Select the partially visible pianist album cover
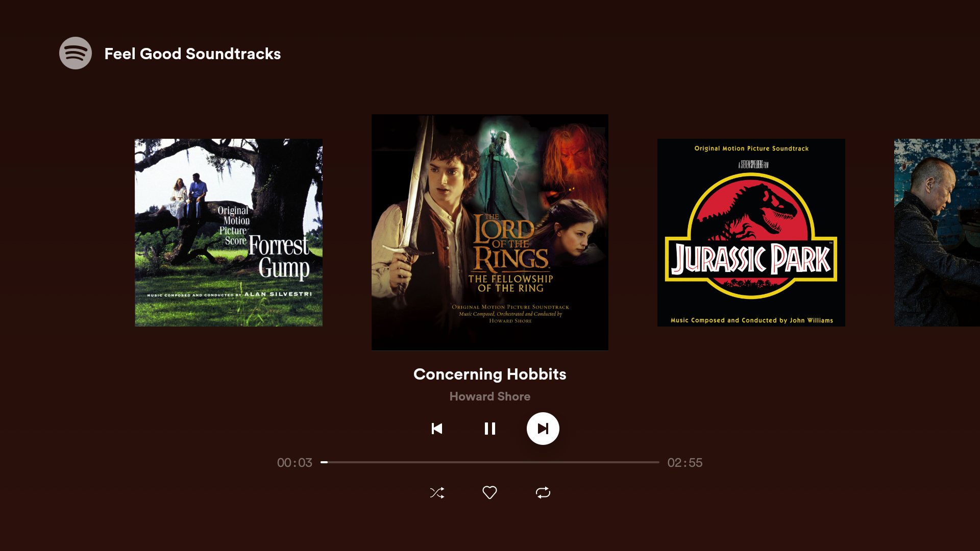The image size is (980, 551). pyautogui.click(x=937, y=233)
